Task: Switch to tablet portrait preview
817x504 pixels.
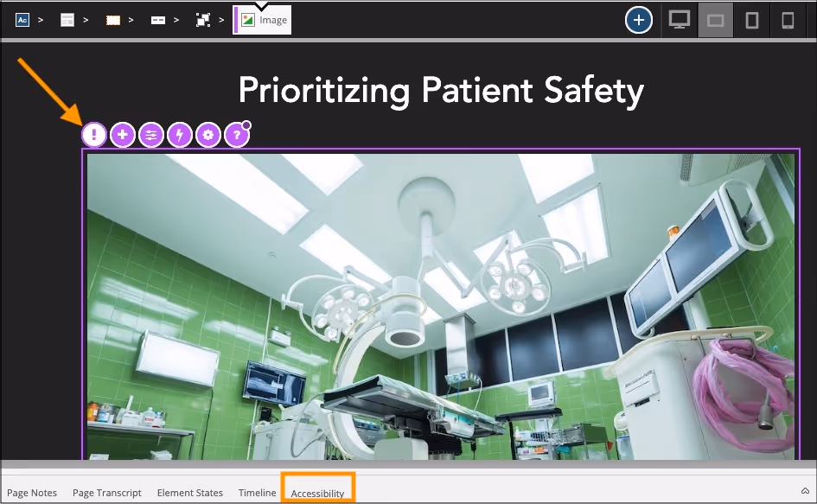Action: [752, 21]
